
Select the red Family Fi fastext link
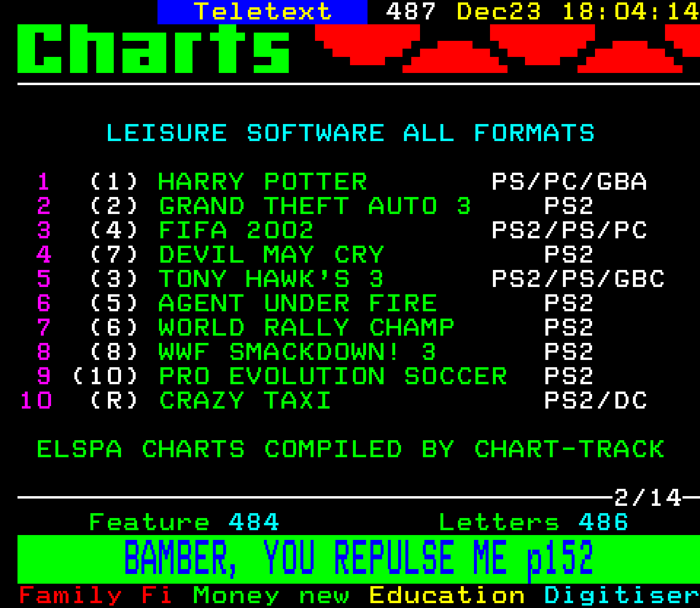coord(95,595)
